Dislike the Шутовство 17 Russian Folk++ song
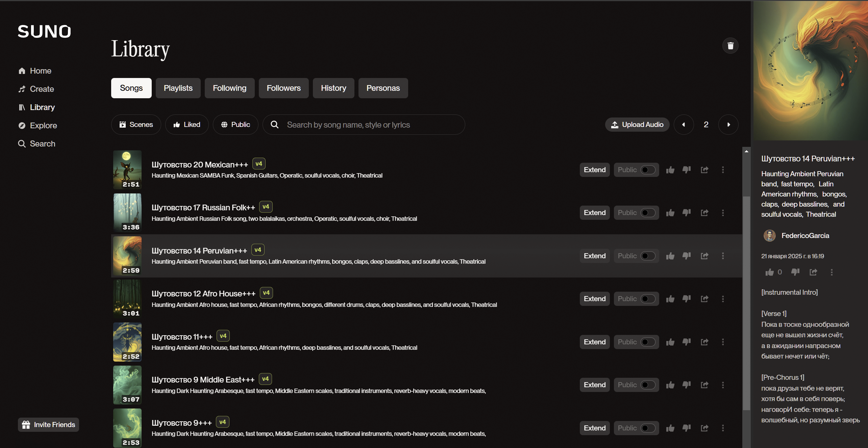868x448 pixels. point(687,213)
